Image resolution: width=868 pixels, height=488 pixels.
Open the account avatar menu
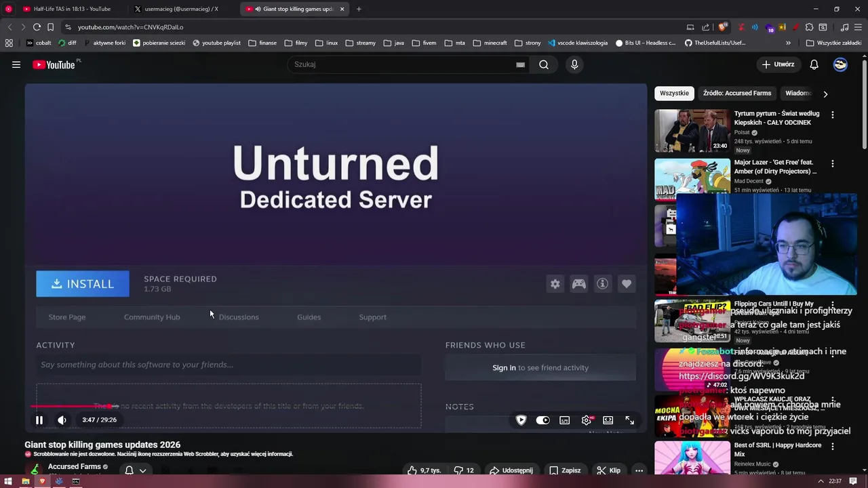[840, 64]
